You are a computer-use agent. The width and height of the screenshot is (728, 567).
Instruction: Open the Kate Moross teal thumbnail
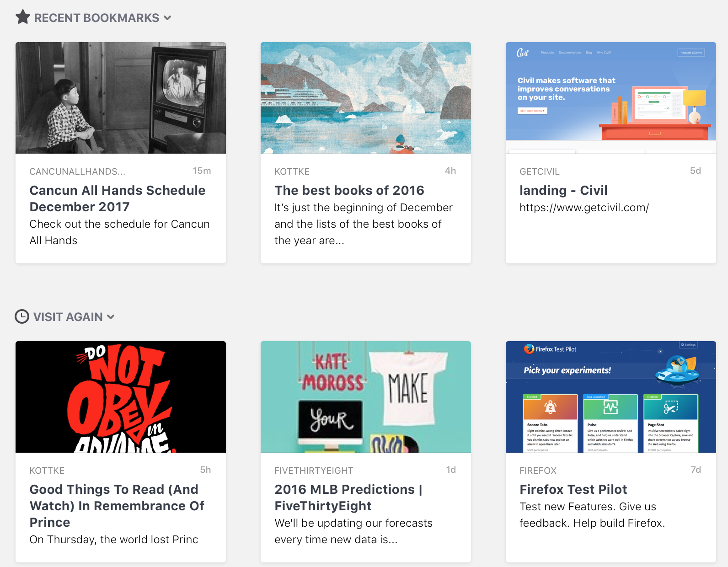point(366,397)
